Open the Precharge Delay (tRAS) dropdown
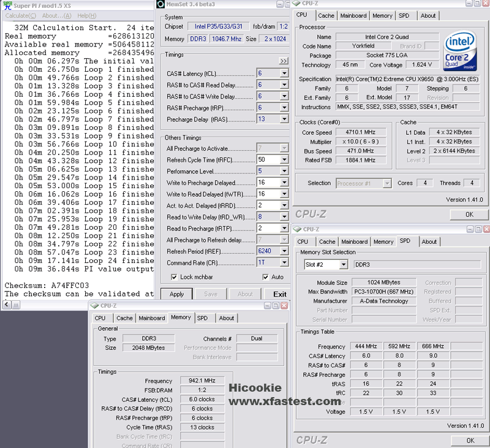Screen dimensions: 490x448 (x=284, y=119)
